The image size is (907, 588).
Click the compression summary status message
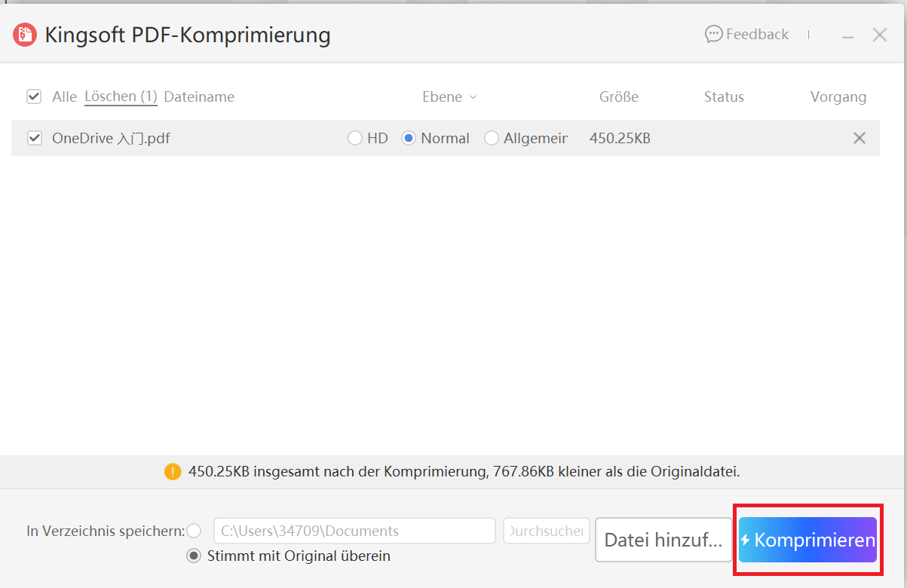coord(464,472)
